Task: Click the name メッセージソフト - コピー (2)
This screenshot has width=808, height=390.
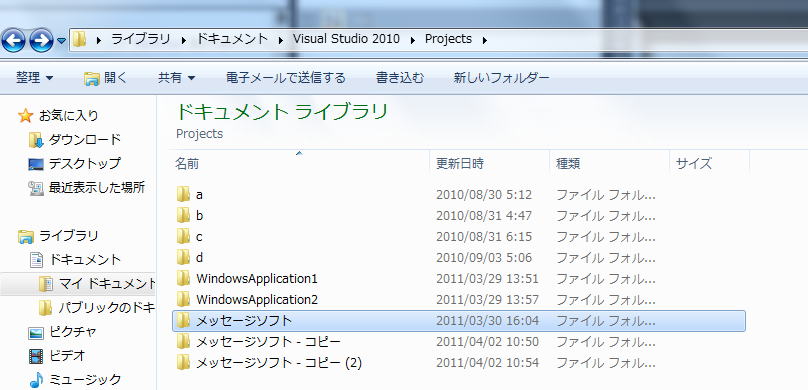Action: click(279, 363)
